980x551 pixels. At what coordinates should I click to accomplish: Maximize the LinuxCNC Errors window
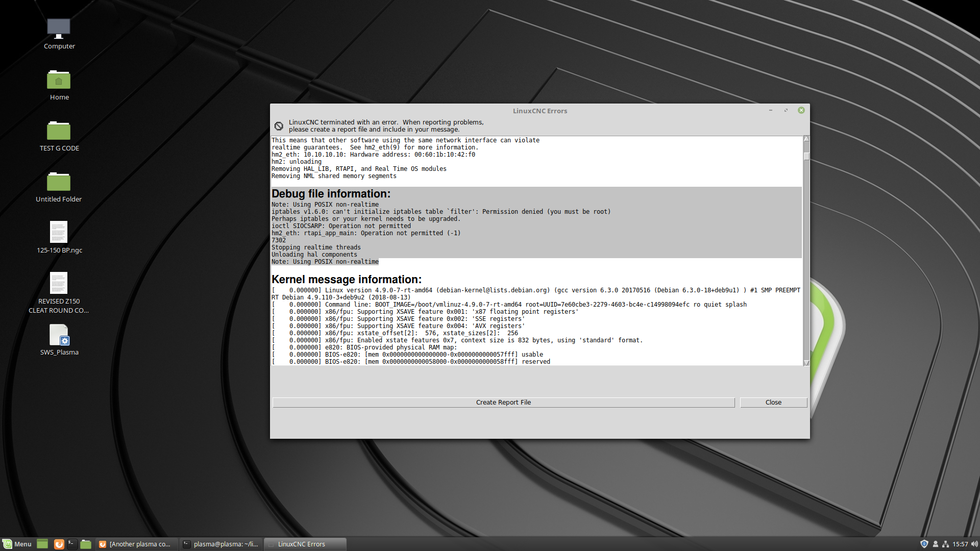786,110
